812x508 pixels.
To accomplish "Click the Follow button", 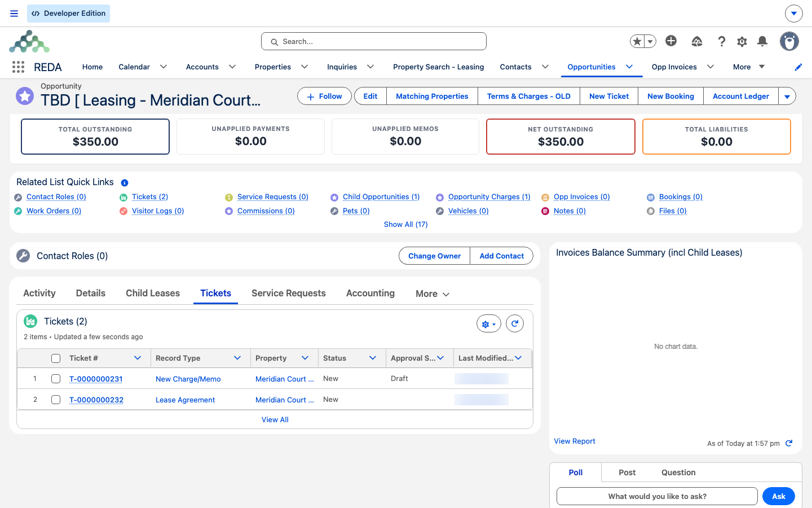I will [324, 96].
